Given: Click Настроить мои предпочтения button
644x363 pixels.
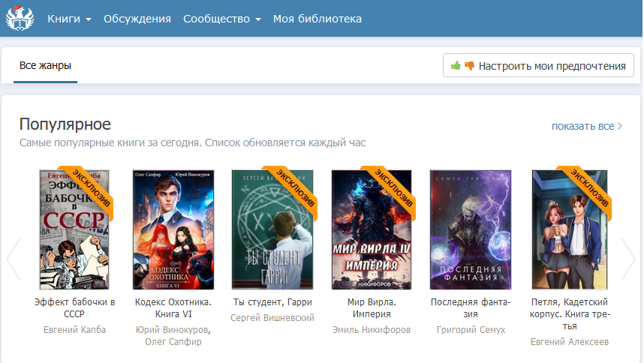Looking at the screenshot, I should [538, 66].
